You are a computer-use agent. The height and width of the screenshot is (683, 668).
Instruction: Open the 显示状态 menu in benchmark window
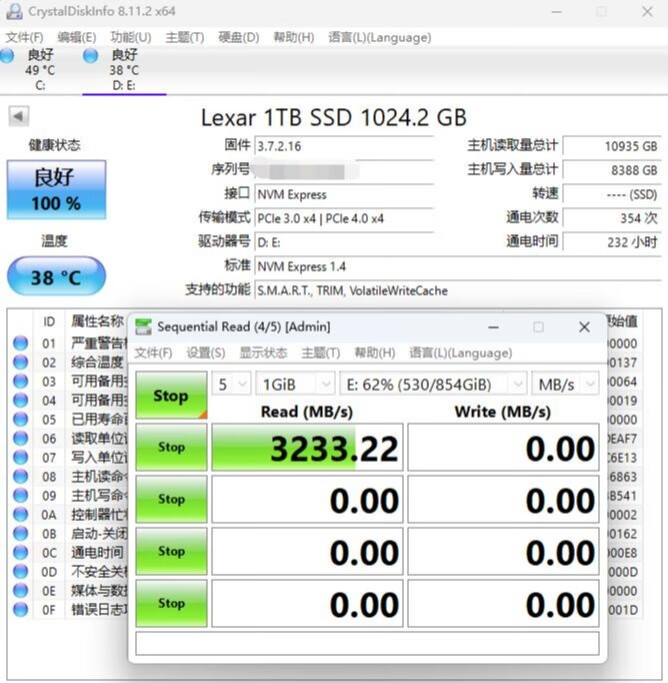264,353
